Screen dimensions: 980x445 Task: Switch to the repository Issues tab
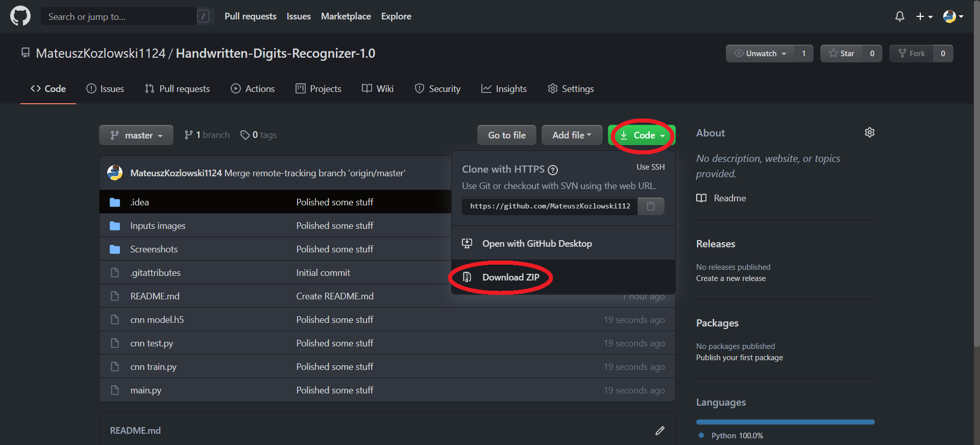(x=105, y=89)
